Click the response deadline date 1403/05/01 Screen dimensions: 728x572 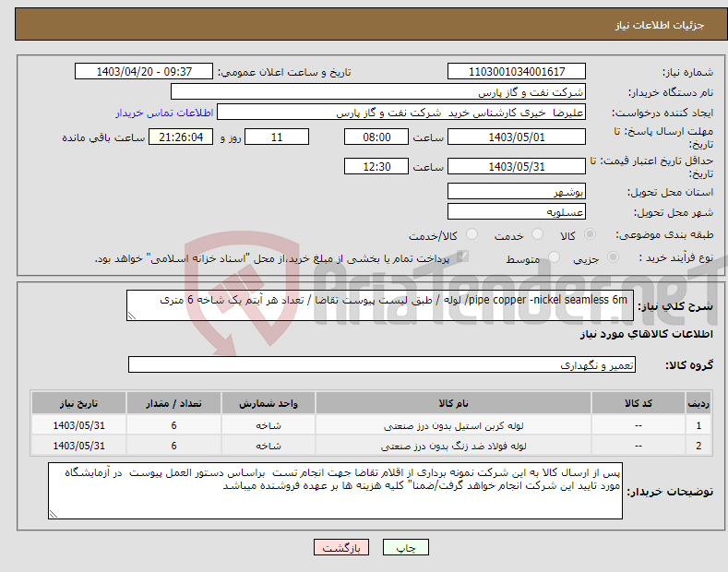[517, 137]
